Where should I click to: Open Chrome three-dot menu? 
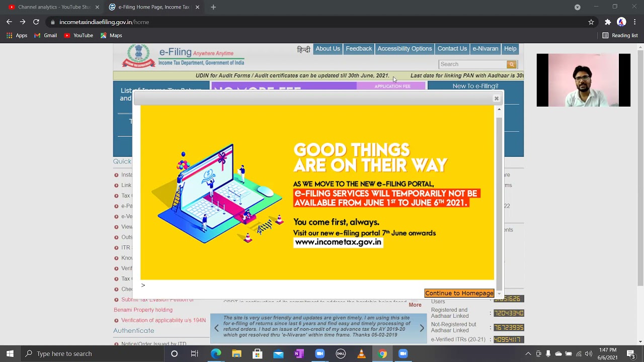coord(635,22)
